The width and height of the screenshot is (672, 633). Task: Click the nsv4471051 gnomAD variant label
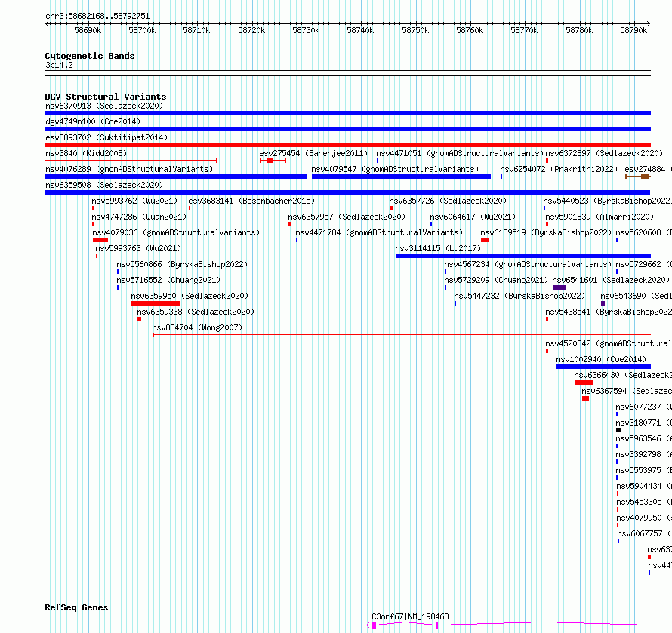tap(460, 153)
